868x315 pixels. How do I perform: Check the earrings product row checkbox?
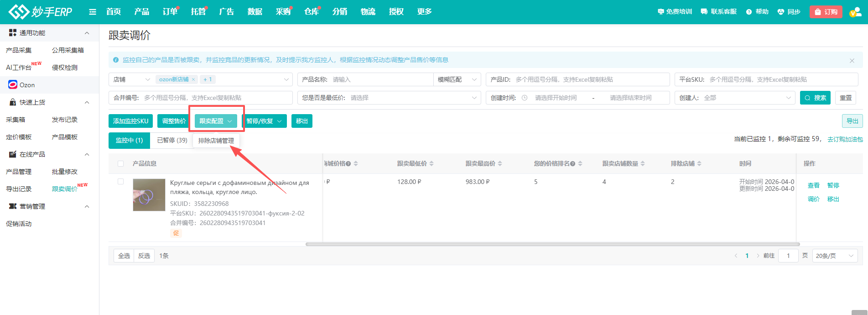pyautogui.click(x=120, y=181)
